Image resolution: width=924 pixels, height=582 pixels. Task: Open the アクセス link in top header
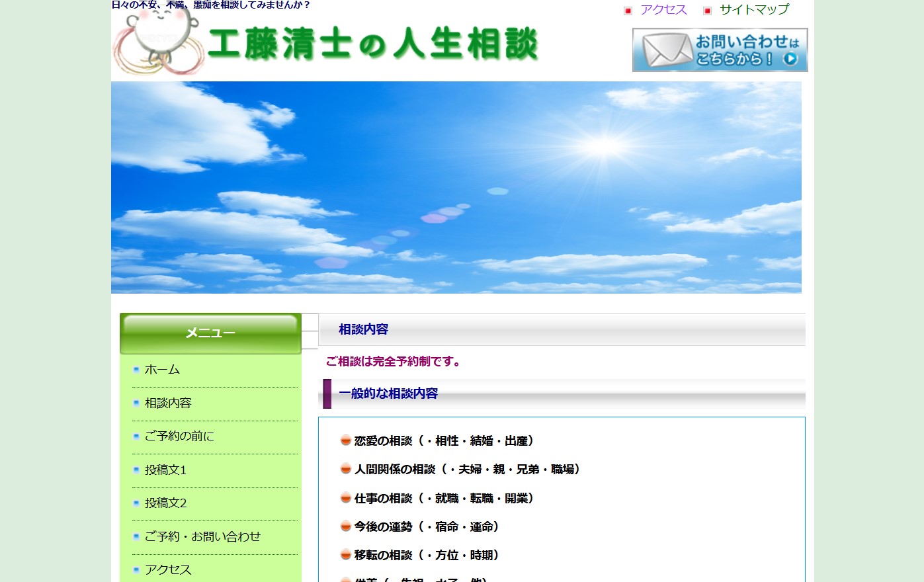(663, 10)
